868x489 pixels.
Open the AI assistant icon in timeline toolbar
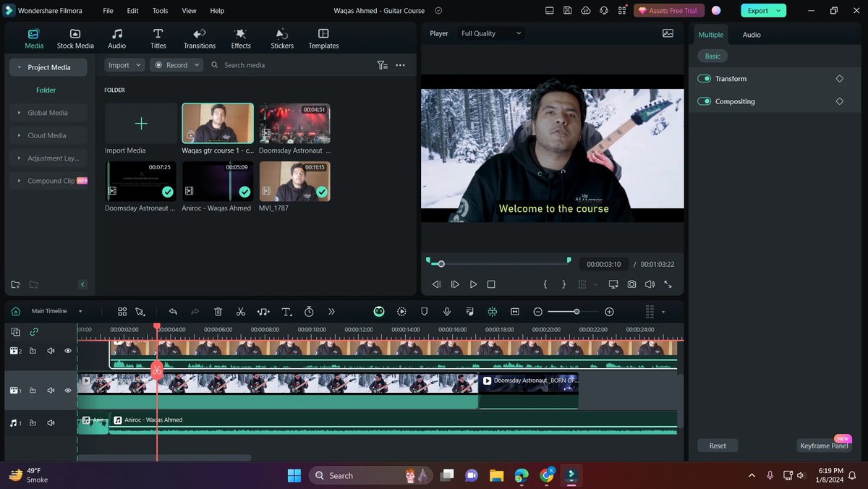coord(378,311)
